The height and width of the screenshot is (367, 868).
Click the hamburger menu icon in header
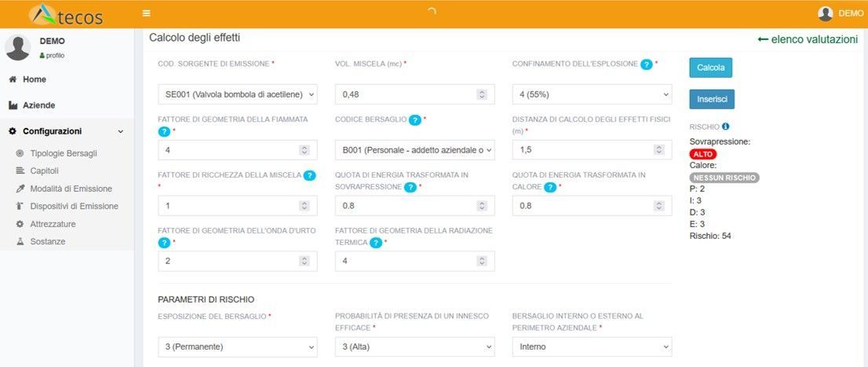(146, 13)
